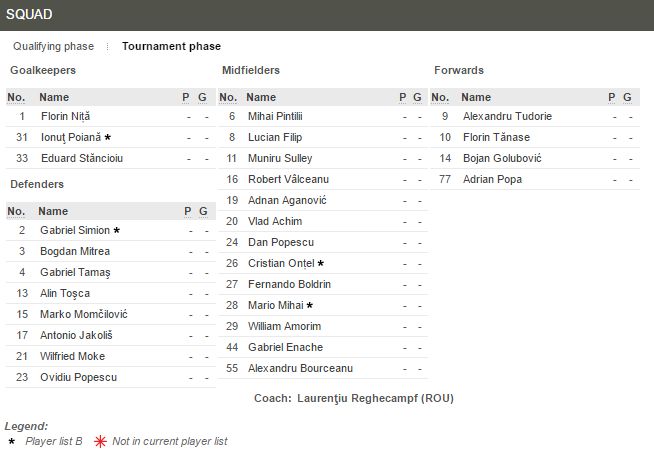This screenshot has width=654, height=472.
Task: Select the Tournament phase tab
Action: 171,46
